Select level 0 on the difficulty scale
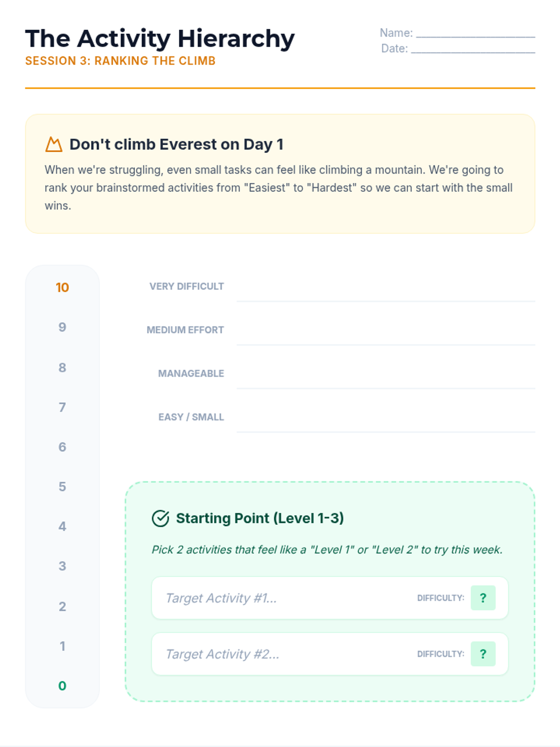 point(62,686)
